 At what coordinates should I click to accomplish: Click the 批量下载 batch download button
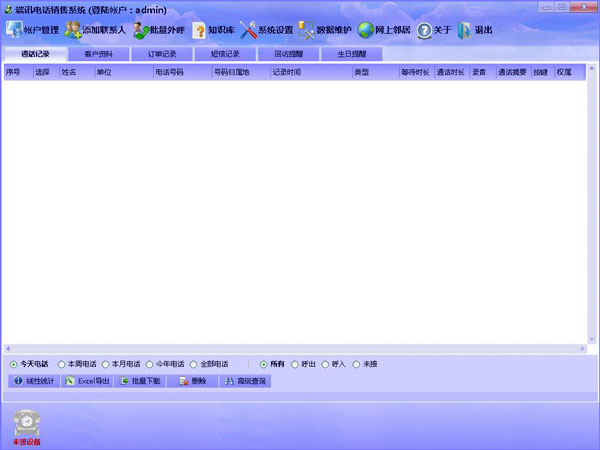pos(140,381)
